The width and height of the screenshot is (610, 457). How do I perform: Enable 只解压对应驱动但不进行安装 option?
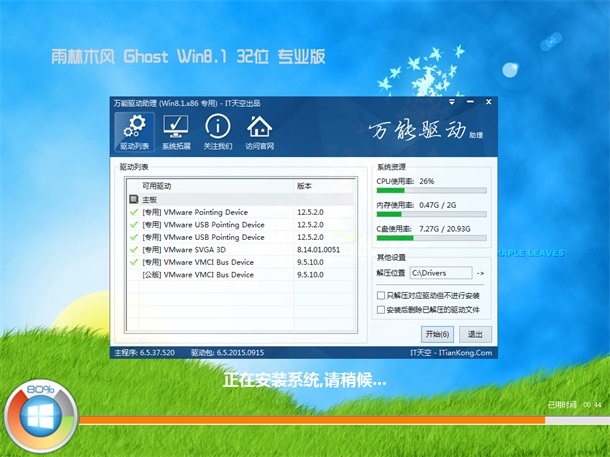pyautogui.click(x=381, y=296)
